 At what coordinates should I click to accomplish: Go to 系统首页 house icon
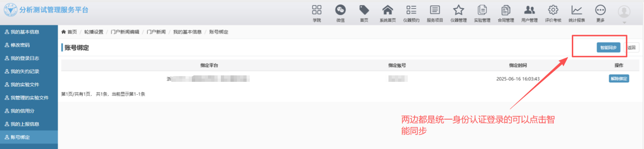click(x=387, y=10)
